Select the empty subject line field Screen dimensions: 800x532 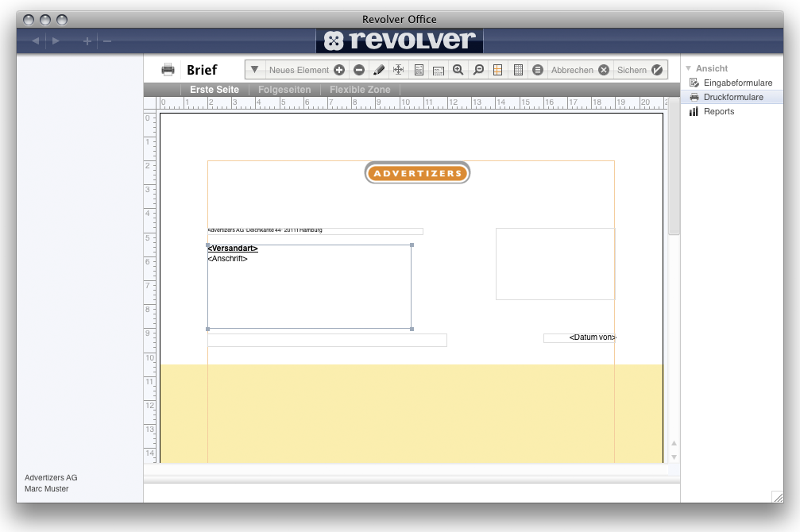coord(327,340)
